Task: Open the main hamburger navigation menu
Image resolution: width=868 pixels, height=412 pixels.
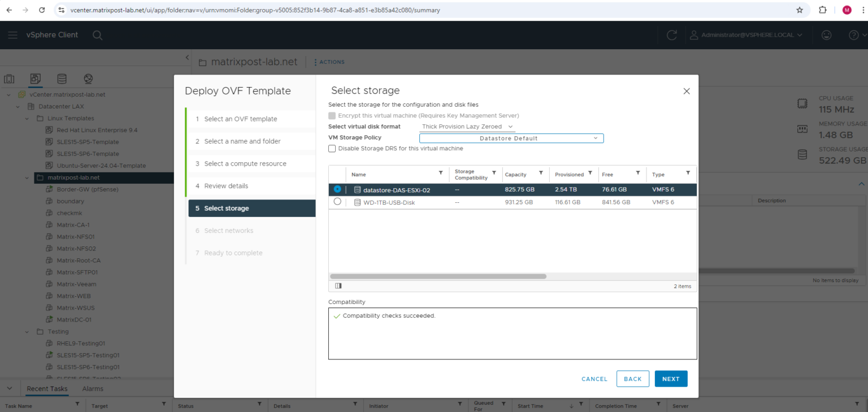Action: [12, 34]
